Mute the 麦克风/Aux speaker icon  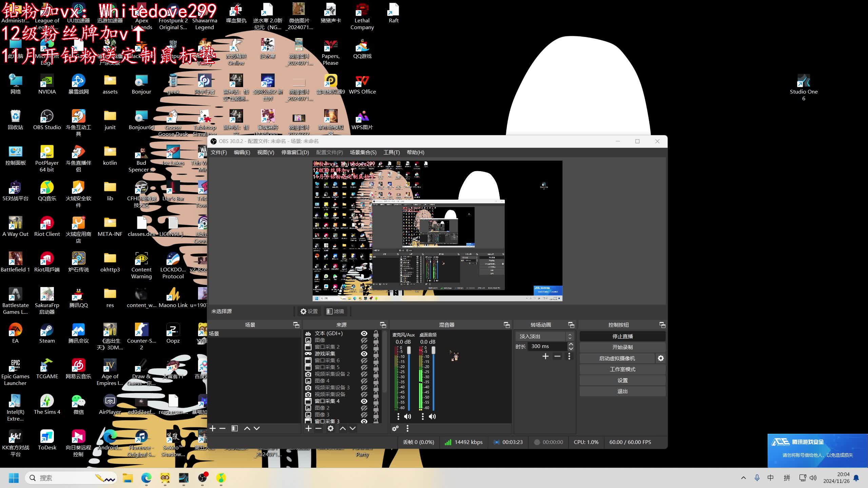408,416
